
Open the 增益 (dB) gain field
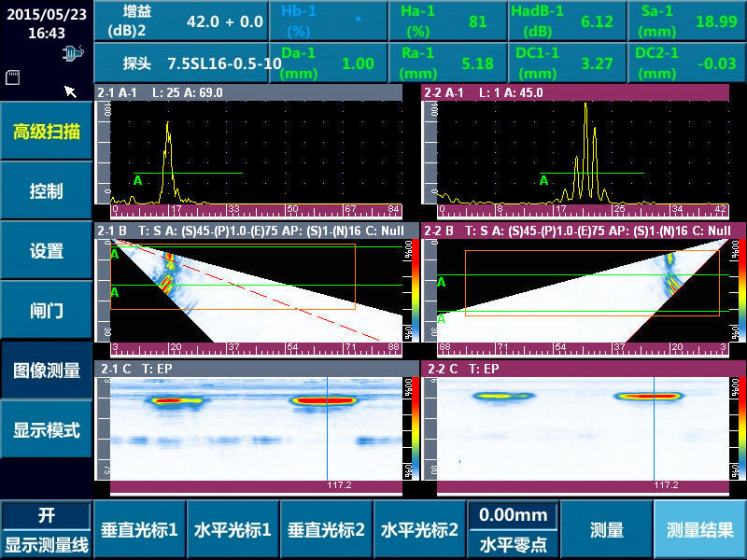(x=181, y=21)
